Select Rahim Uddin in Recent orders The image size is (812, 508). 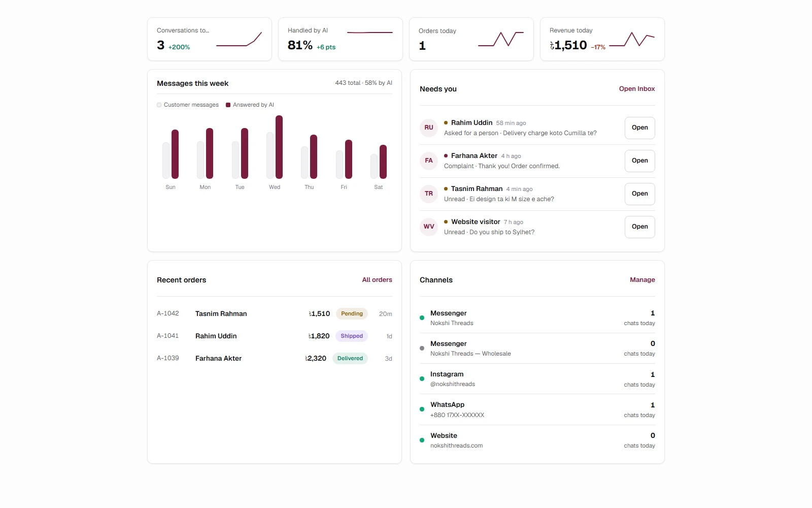[x=216, y=336]
